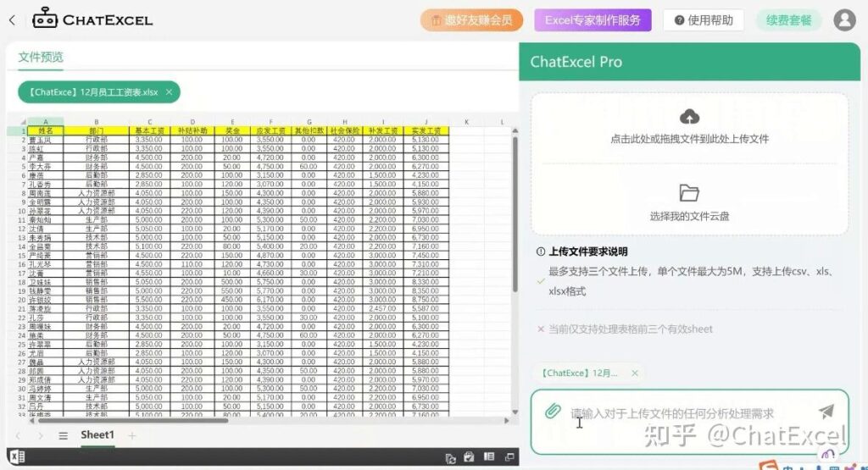Select the 实发工资 header cell
The height and width of the screenshot is (470, 868).
[x=426, y=131]
